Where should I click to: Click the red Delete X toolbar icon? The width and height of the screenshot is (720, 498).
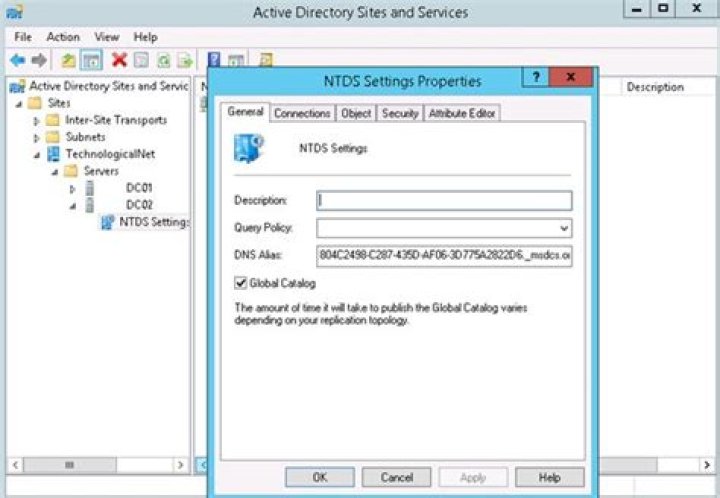(x=119, y=60)
